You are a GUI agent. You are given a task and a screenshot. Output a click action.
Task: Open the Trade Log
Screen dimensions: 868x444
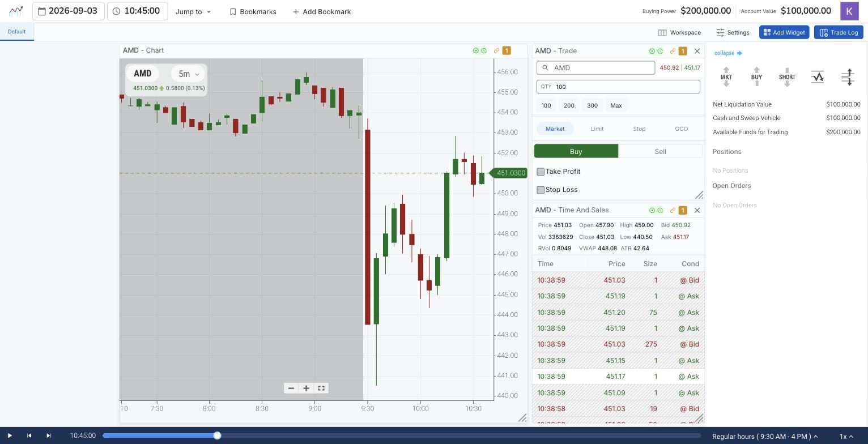point(839,32)
